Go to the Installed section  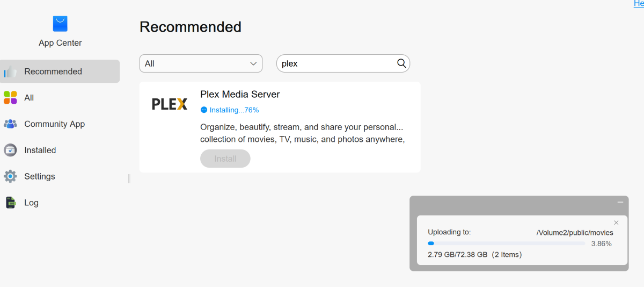(40, 150)
